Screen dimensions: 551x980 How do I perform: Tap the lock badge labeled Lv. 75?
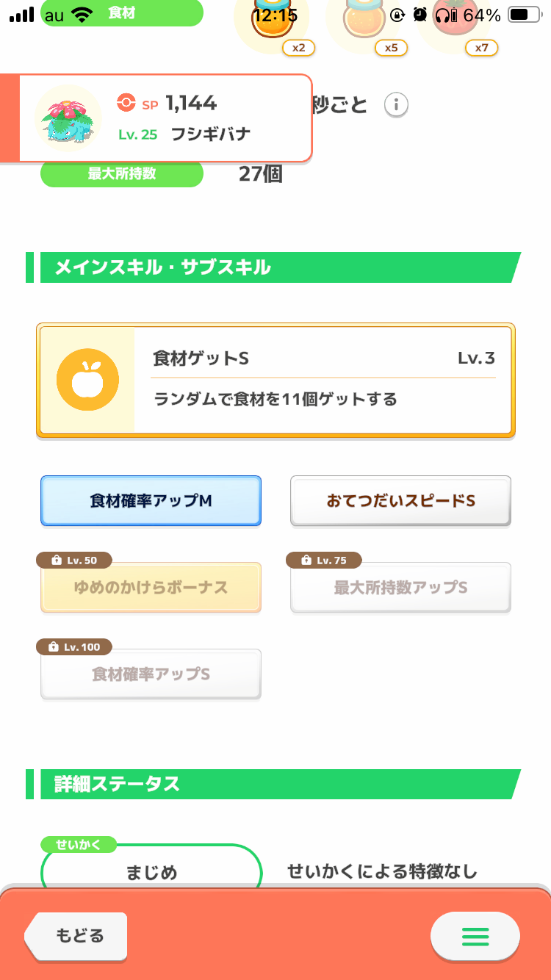tap(324, 560)
